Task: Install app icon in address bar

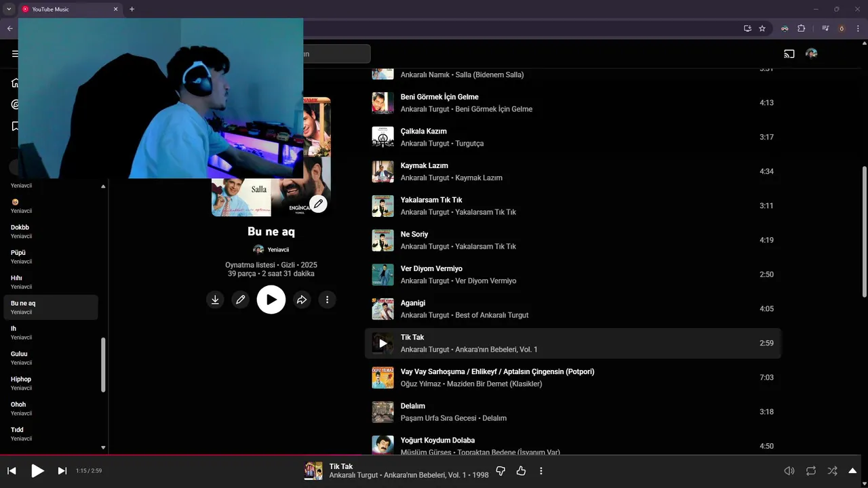Action: [747, 28]
